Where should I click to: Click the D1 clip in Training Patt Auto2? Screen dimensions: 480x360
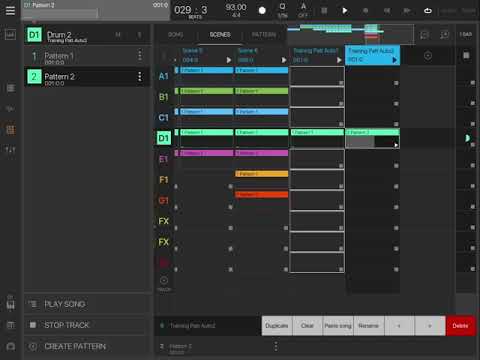coord(372,138)
